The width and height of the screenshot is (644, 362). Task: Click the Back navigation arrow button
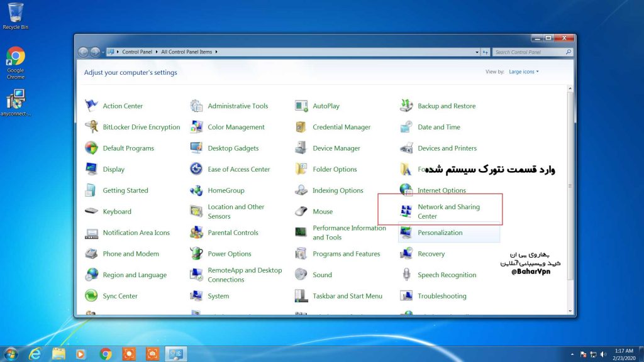pyautogui.click(x=83, y=52)
